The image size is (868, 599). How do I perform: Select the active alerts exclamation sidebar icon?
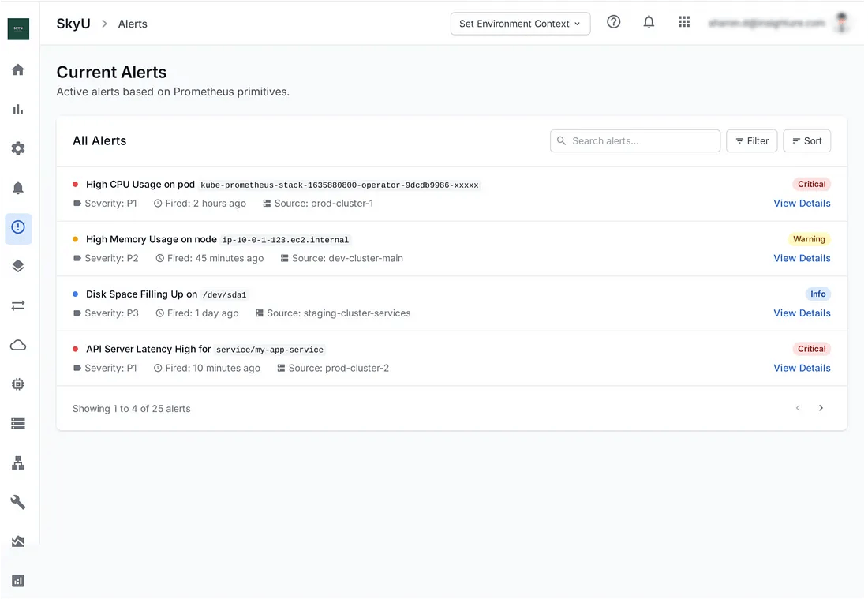[x=18, y=227]
